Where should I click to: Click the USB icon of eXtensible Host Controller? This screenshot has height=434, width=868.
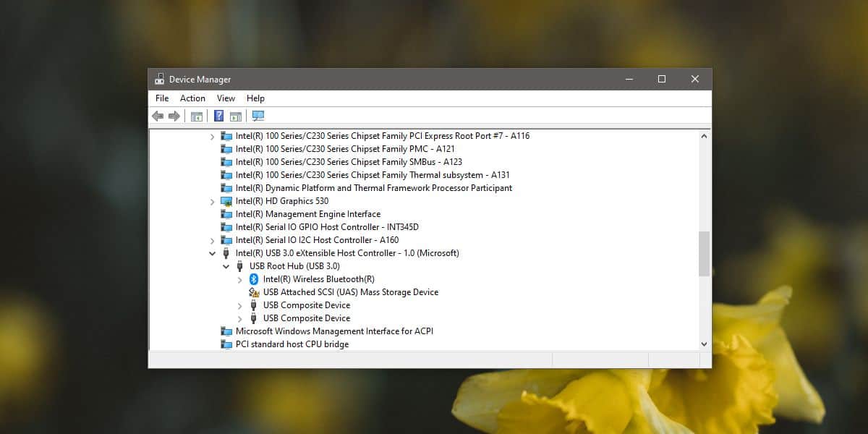point(226,253)
